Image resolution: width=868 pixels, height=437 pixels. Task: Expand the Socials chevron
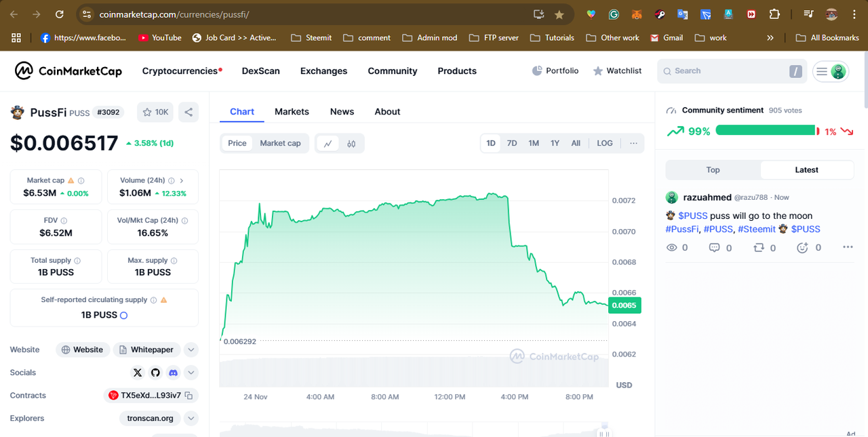point(191,373)
